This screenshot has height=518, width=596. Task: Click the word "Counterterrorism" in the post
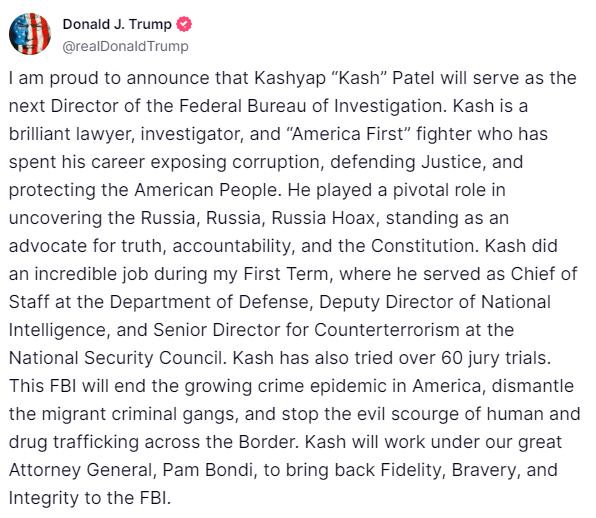pos(387,330)
